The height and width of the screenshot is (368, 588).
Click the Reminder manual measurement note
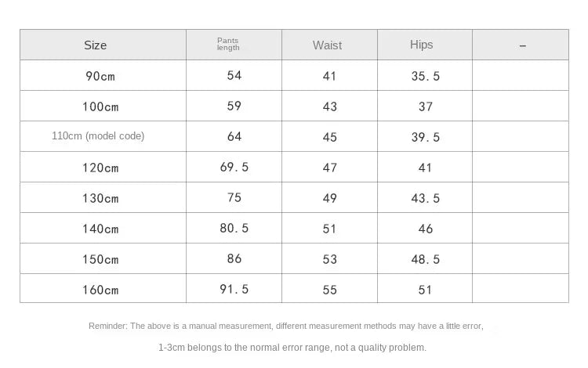pyautogui.click(x=286, y=326)
